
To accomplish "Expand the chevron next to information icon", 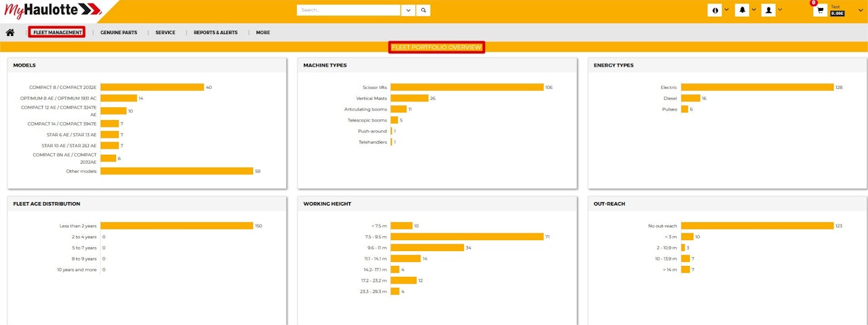I will (x=727, y=9).
